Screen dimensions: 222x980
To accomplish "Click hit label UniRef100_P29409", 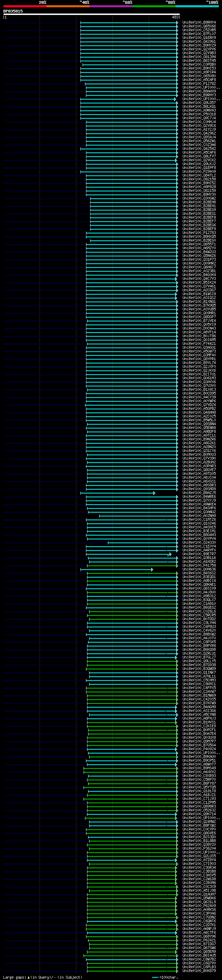I will tap(199, 172).
